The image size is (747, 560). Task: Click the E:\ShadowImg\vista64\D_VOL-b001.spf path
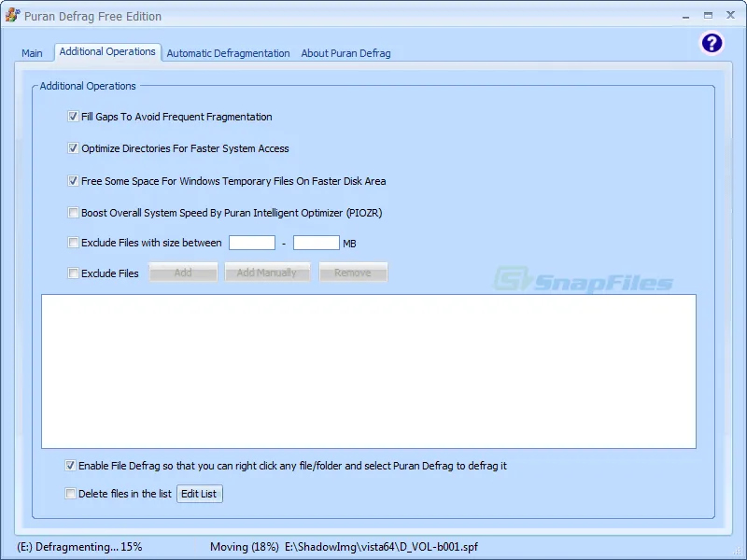tap(381, 547)
